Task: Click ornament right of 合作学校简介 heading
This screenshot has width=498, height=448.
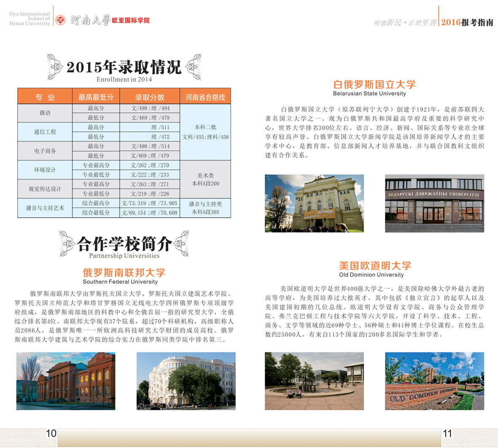Action: [182, 243]
